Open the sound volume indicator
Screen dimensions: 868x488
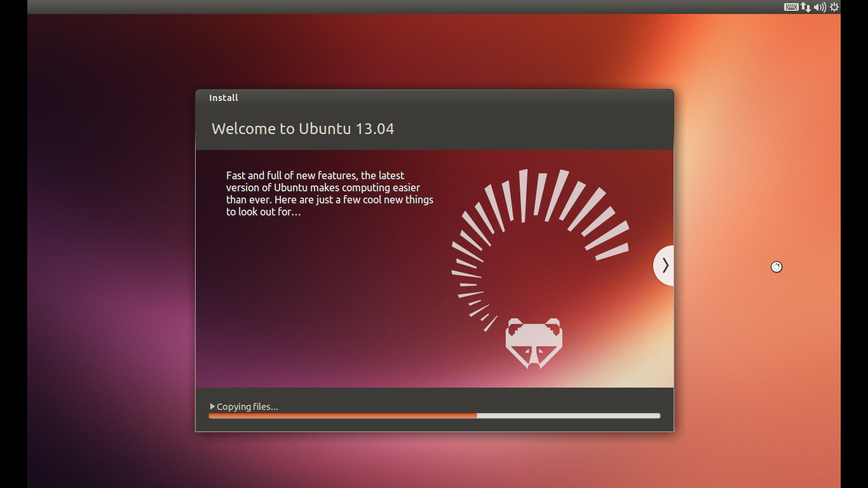pos(820,7)
